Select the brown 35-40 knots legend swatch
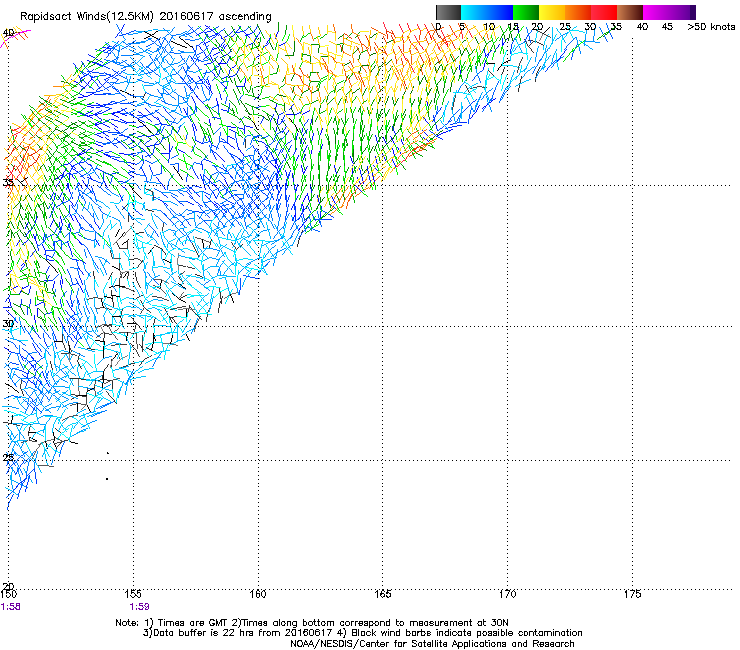 630,12
